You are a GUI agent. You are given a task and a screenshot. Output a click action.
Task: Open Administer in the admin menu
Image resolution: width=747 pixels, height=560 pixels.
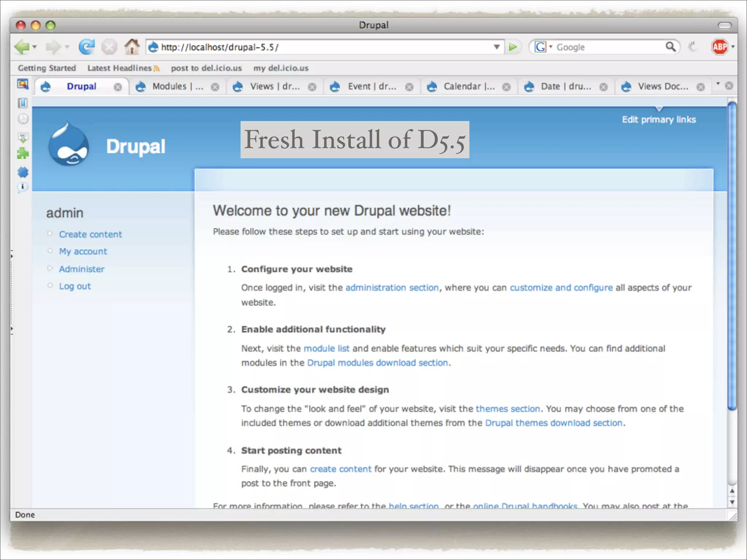(82, 269)
